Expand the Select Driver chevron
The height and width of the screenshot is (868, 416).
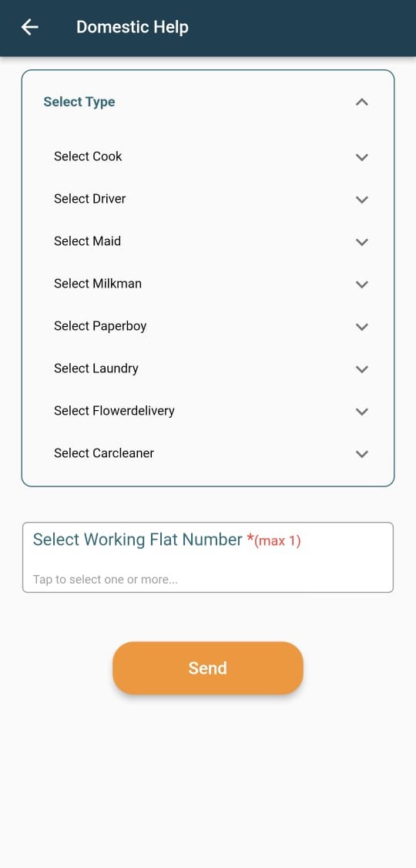pyautogui.click(x=362, y=200)
